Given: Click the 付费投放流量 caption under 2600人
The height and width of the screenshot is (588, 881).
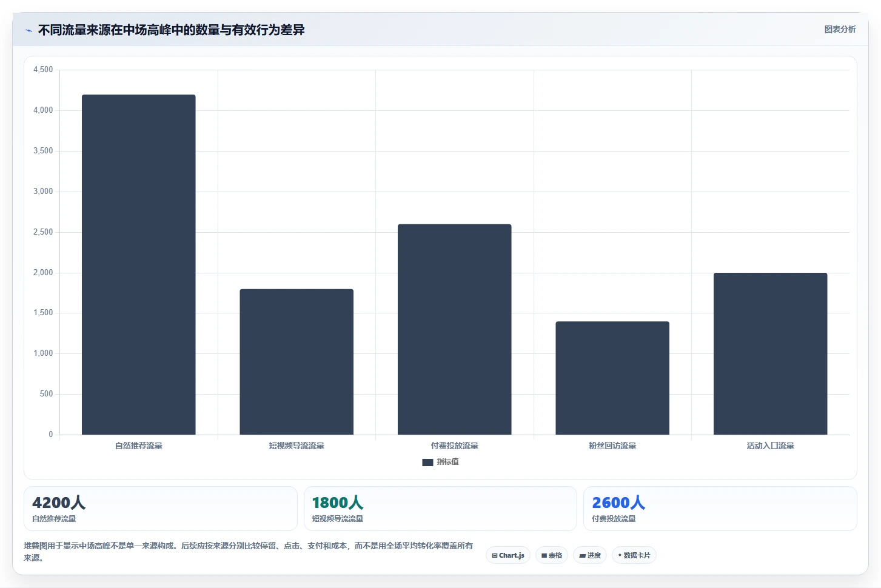Looking at the screenshot, I should click(x=614, y=519).
